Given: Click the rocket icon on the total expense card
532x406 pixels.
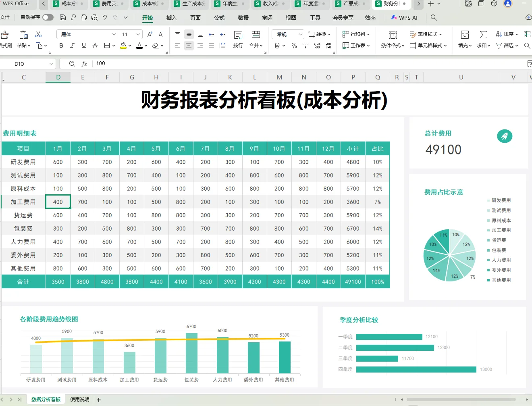Looking at the screenshot, I should click(505, 136).
